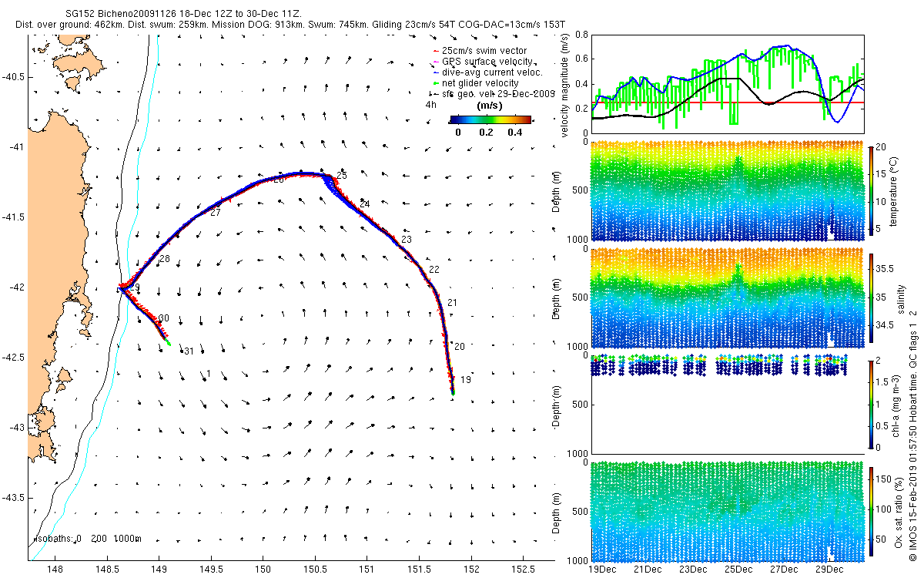Viewport: 924px width, 578px height.
Task: Click the '21Dec' date tick on the time axis
Action: tap(648, 570)
